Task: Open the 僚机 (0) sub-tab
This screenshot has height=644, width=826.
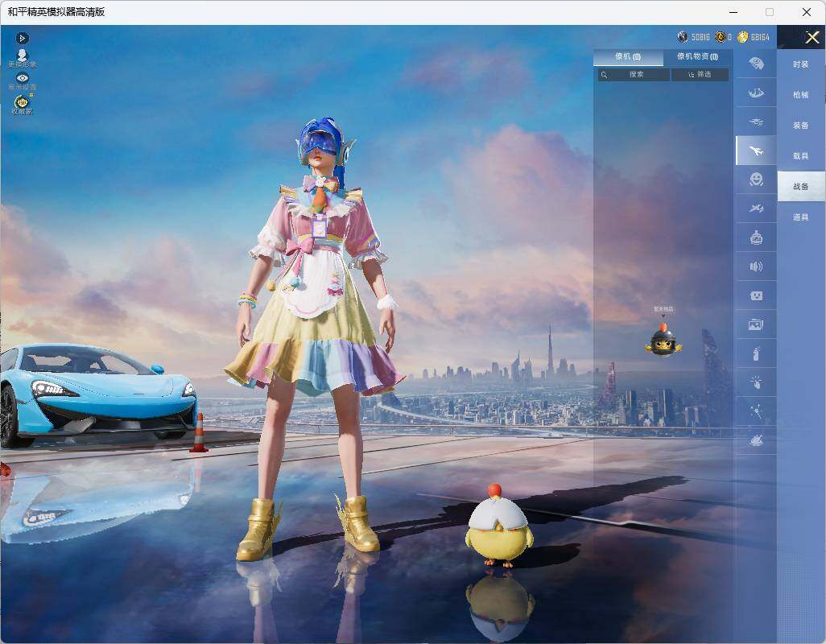Action: (x=628, y=57)
